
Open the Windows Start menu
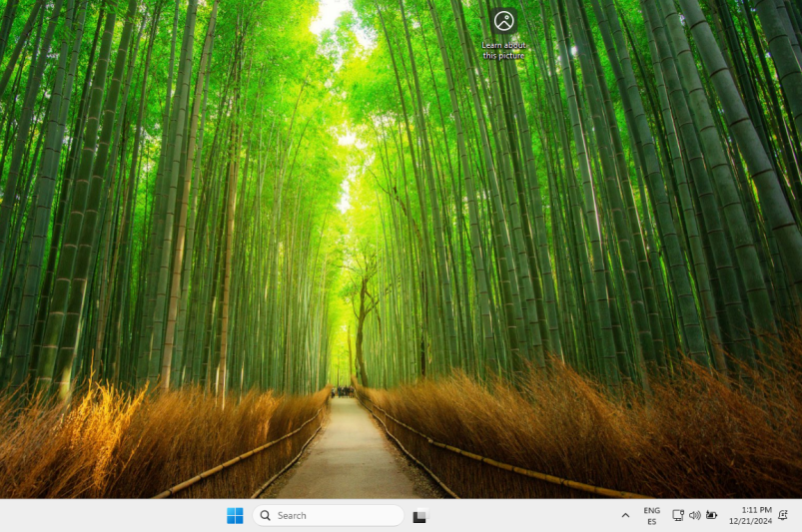[235, 515]
